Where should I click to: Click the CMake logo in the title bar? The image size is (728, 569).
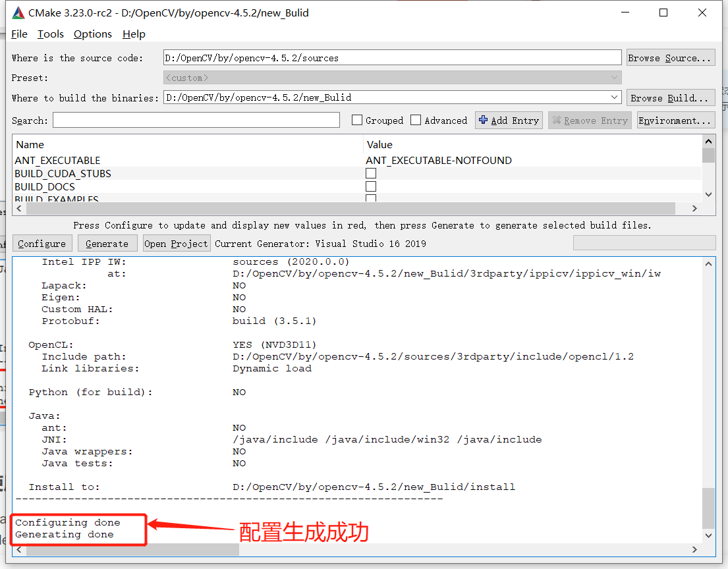[18, 13]
